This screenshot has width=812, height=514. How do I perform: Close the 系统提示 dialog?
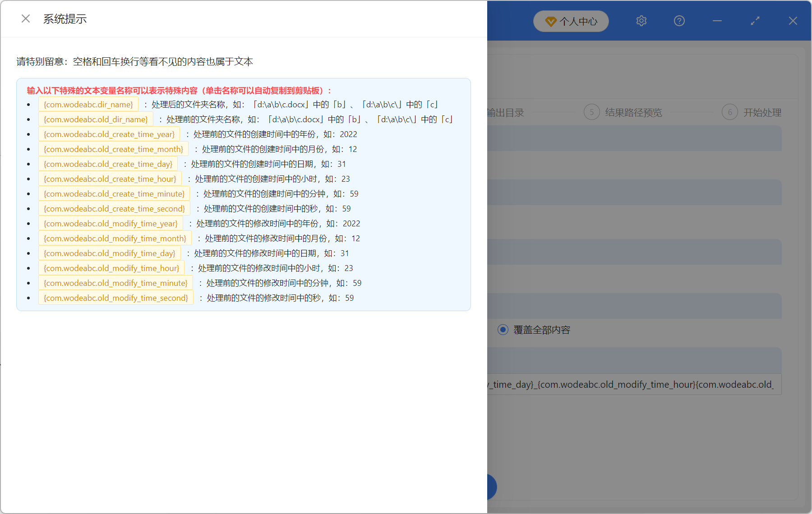[x=25, y=18]
